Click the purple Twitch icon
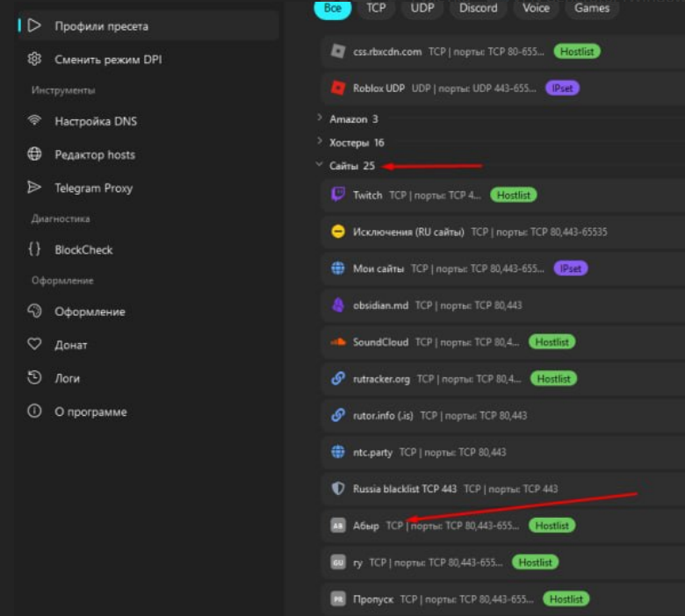Screen dimensions: 685x616 (338, 194)
